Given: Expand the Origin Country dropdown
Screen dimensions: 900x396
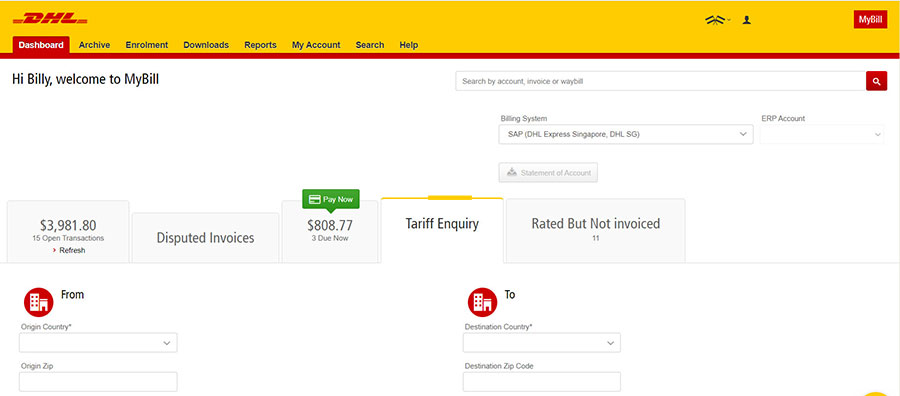Looking at the screenshot, I should [x=98, y=343].
